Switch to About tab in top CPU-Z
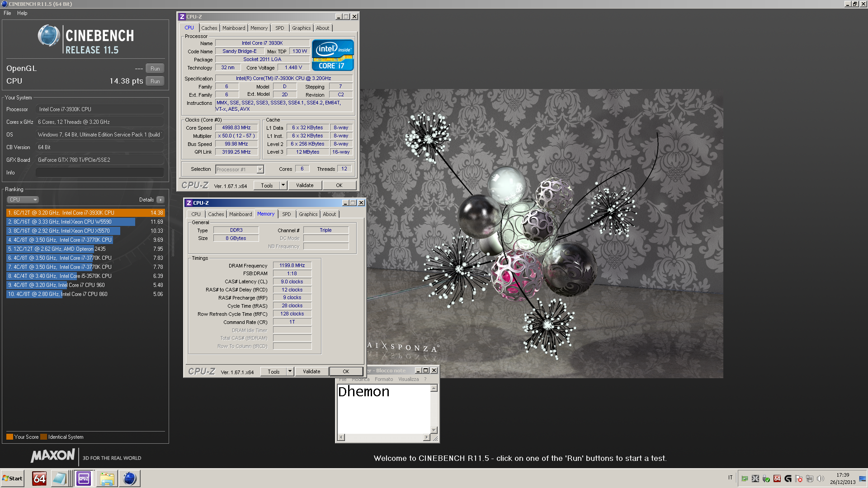Screen dimensions: 868x488 click(323, 28)
